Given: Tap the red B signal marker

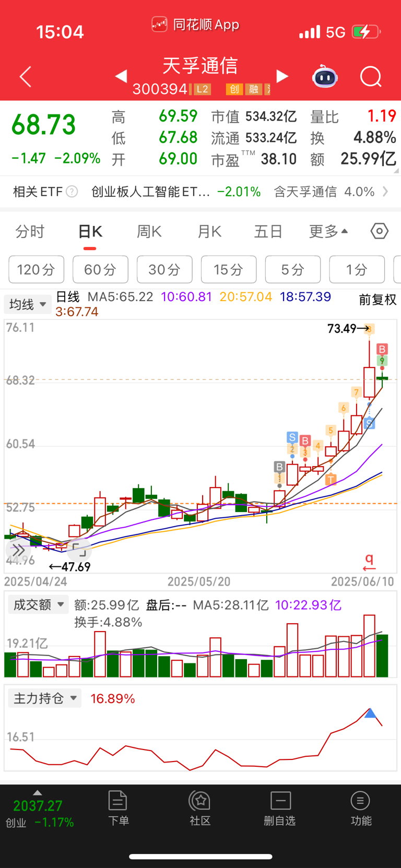Looking at the screenshot, I should pos(382,349).
